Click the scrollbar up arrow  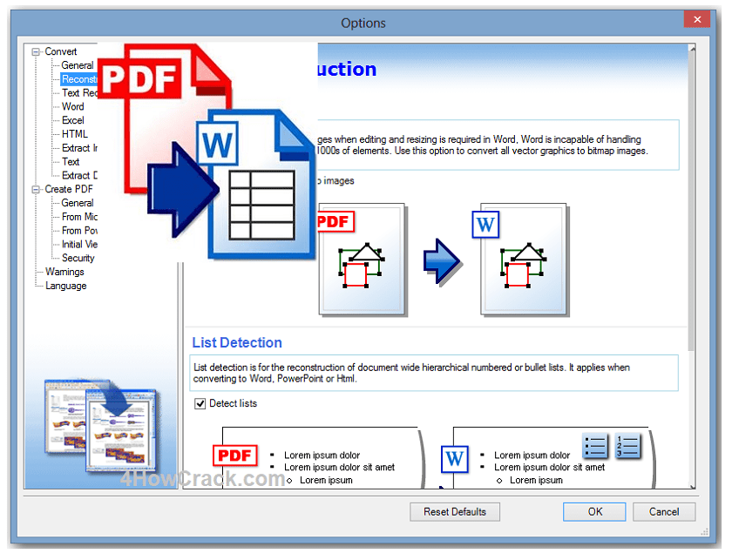click(x=692, y=48)
